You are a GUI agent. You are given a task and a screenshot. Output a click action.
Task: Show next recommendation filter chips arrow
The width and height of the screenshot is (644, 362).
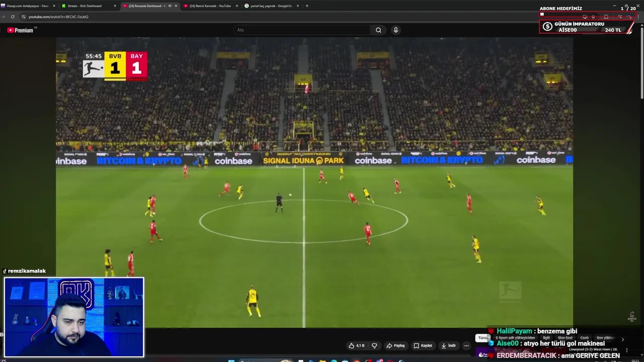[622, 339]
